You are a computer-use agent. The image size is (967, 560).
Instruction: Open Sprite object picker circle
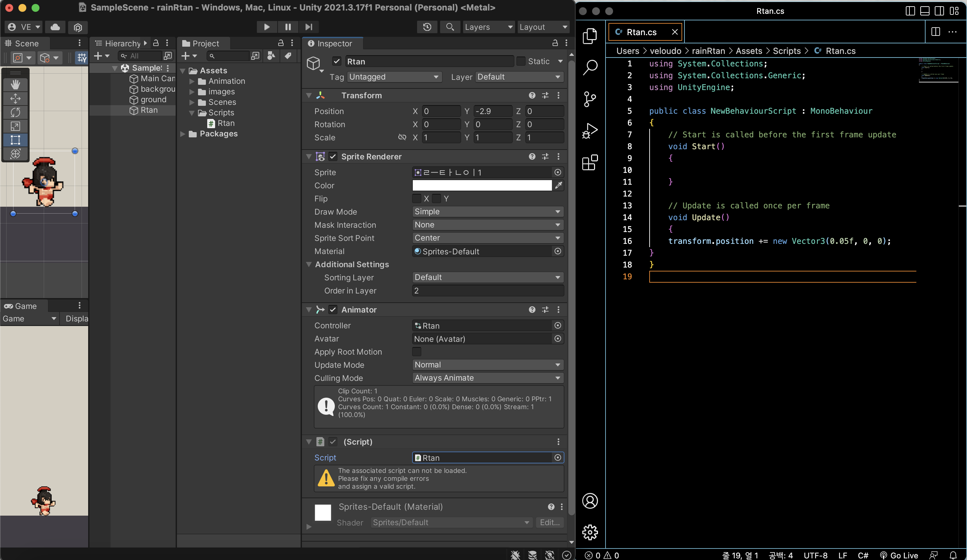[558, 173]
